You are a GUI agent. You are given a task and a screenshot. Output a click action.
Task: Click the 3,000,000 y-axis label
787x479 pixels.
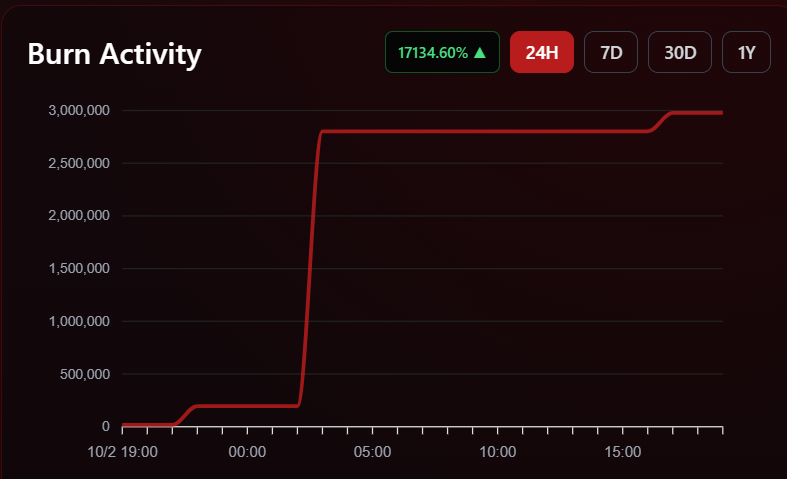tap(79, 110)
